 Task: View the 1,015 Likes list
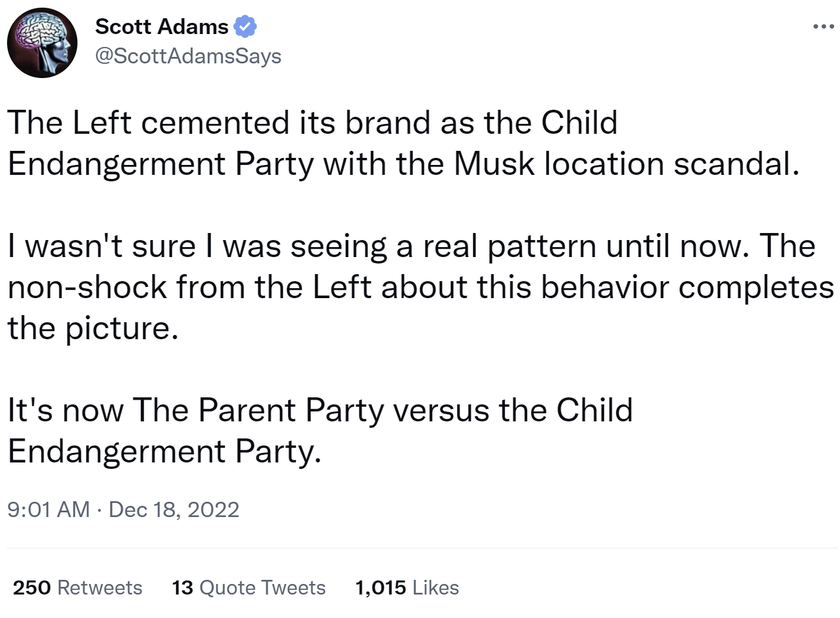(407, 587)
